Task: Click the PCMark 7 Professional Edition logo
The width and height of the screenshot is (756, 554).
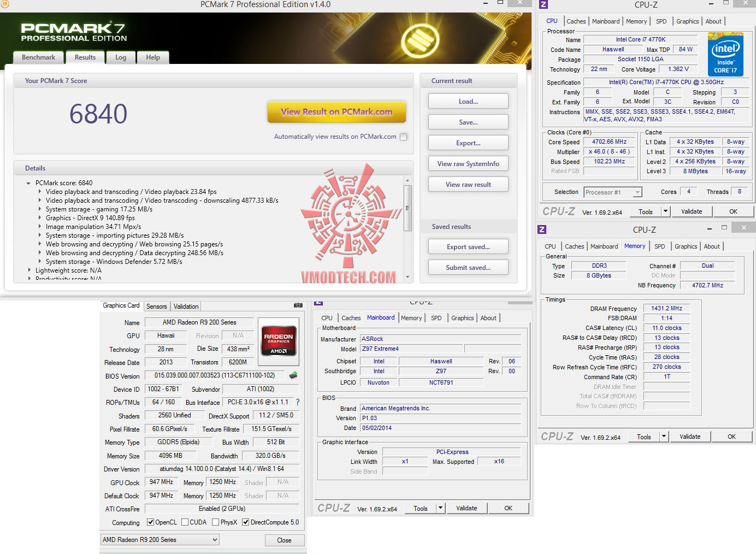Action: click(x=74, y=32)
